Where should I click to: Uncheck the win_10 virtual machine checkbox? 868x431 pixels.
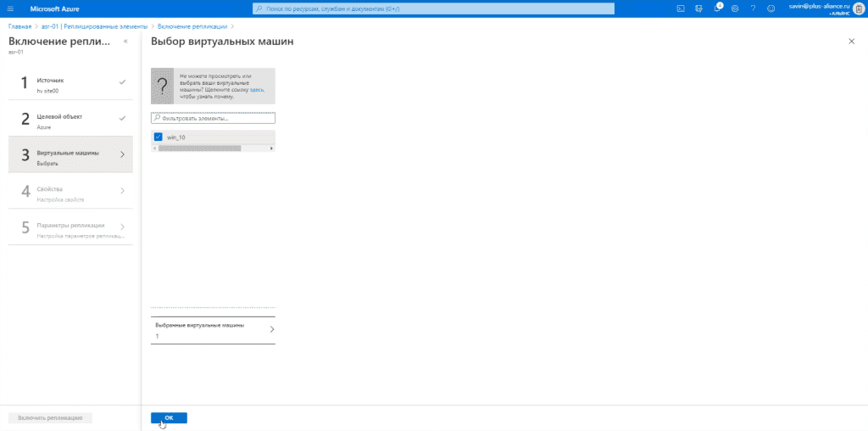click(x=159, y=137)
